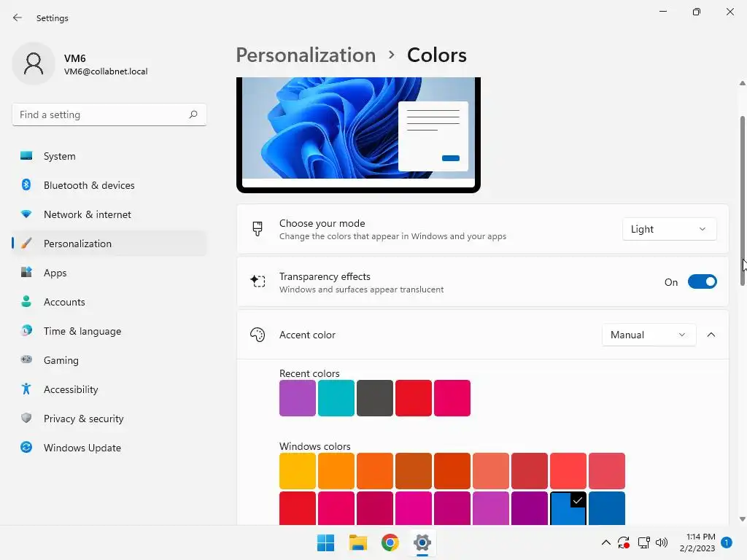The height and width of the screenshot is (560, 747).
Task: Open Network & internet settings
Action: point(109,214)
